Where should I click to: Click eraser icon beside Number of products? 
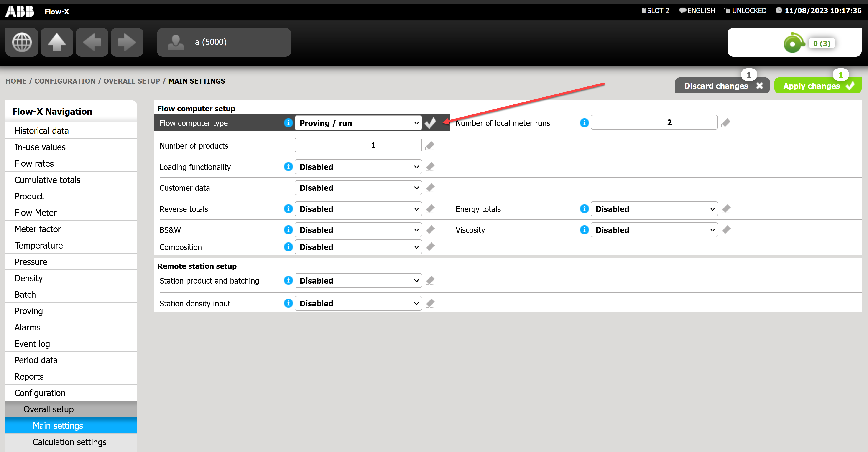pos(430,146)
